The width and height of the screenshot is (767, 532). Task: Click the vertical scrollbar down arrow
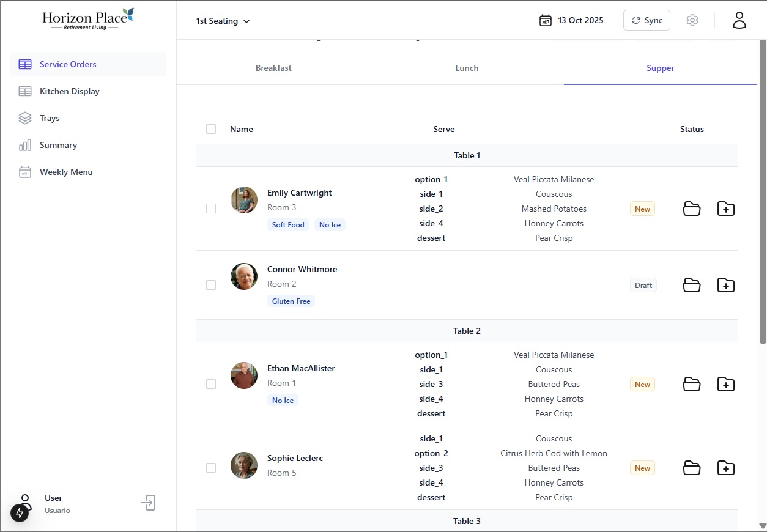coord(762,526)
